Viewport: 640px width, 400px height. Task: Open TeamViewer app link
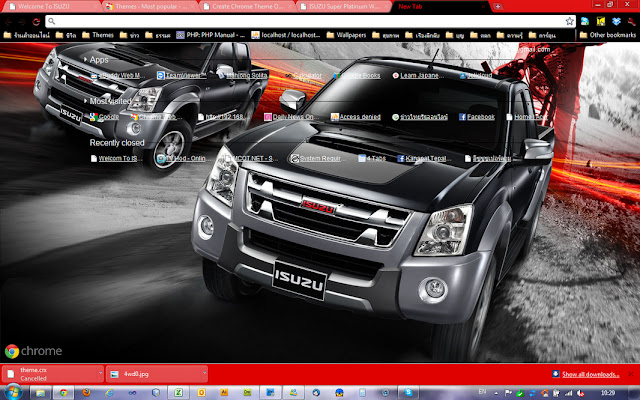[x=182, y=76]
